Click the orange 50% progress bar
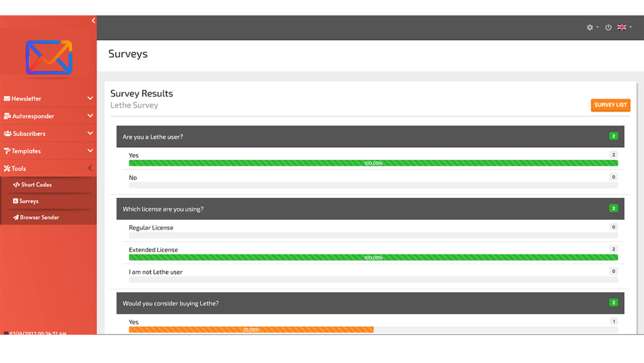The height and width of the screenshot is (363, 644). 251,329
